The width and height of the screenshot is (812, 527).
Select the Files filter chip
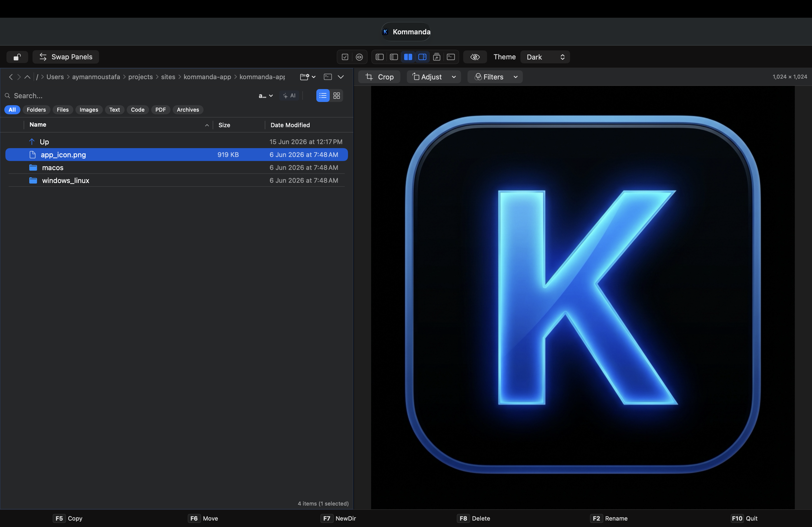coord(63,110)
